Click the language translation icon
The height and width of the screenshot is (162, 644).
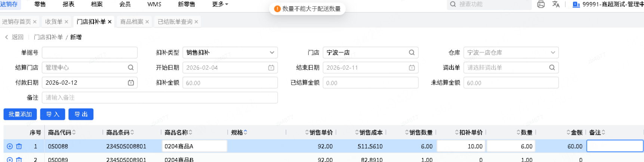click(x=556, y=4)
